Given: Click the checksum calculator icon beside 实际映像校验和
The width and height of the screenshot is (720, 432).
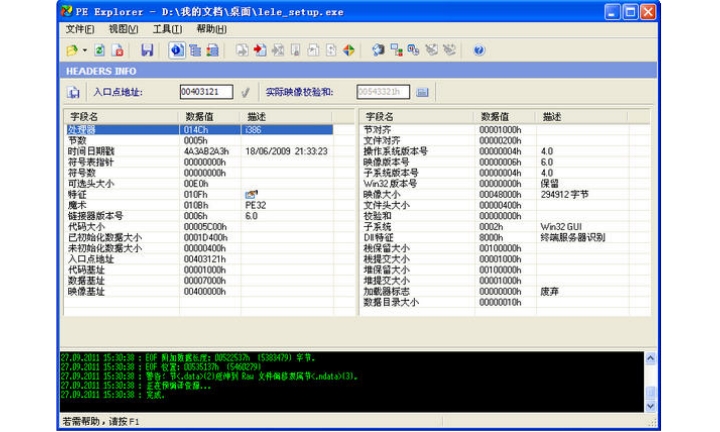Looking at the screenshot, I should point(422,92).
